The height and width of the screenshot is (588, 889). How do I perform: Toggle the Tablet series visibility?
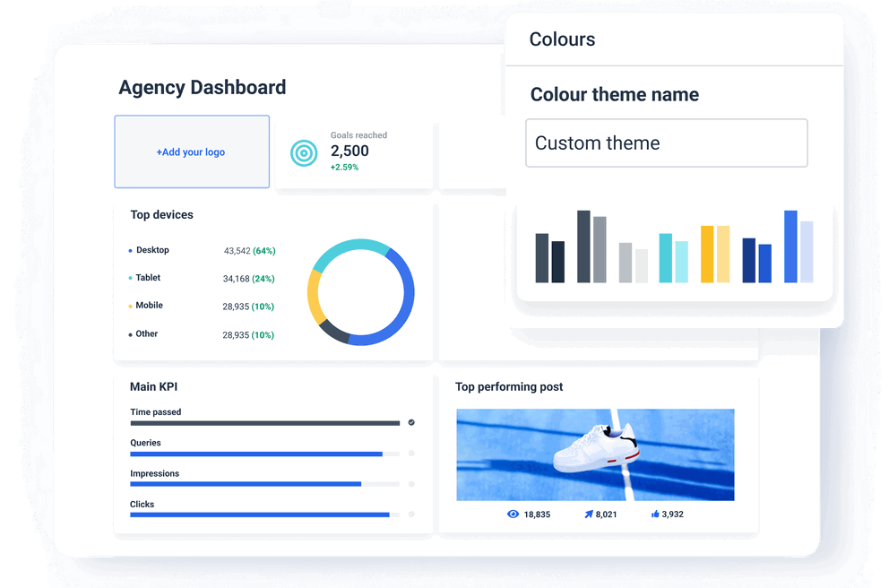point(147,278)
